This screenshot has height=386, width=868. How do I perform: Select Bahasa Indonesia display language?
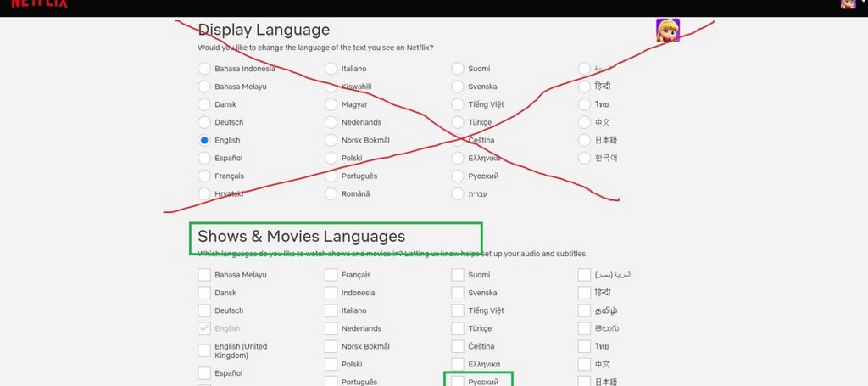(204, 69)
